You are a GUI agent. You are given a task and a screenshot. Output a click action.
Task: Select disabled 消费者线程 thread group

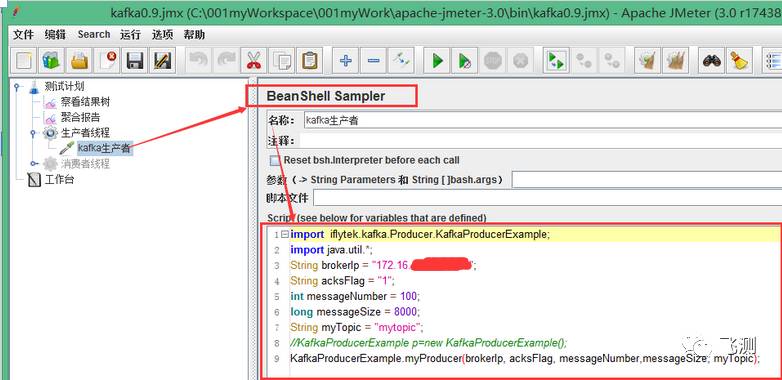coord(85,164)
